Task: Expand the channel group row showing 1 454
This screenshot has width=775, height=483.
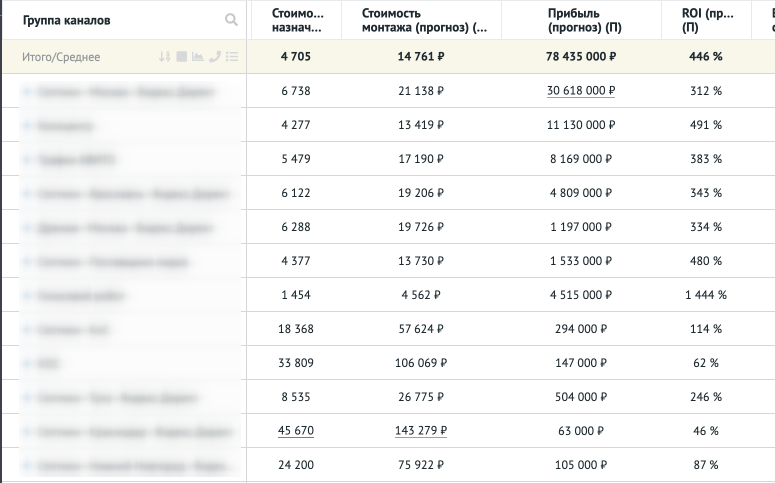Action: point(26,295)
